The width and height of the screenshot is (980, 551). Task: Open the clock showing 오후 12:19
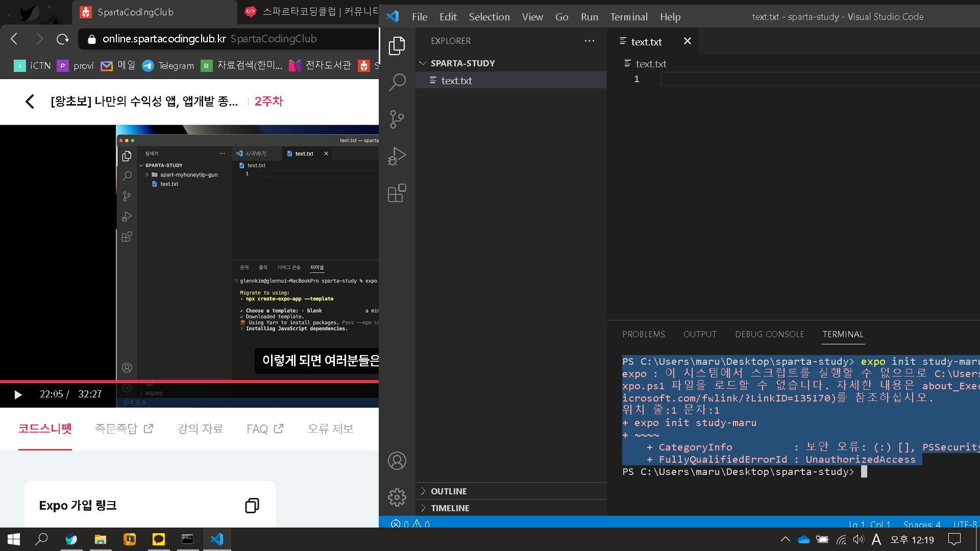[x=912, y=539]
